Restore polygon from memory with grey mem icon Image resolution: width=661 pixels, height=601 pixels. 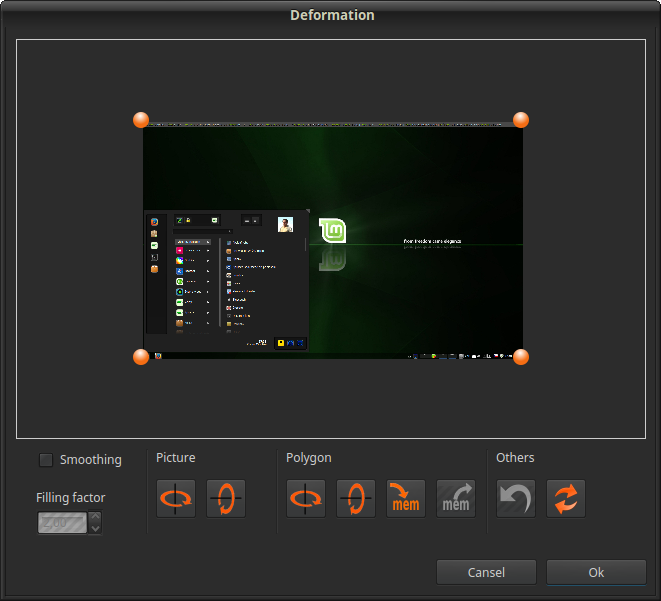point(456,499)
